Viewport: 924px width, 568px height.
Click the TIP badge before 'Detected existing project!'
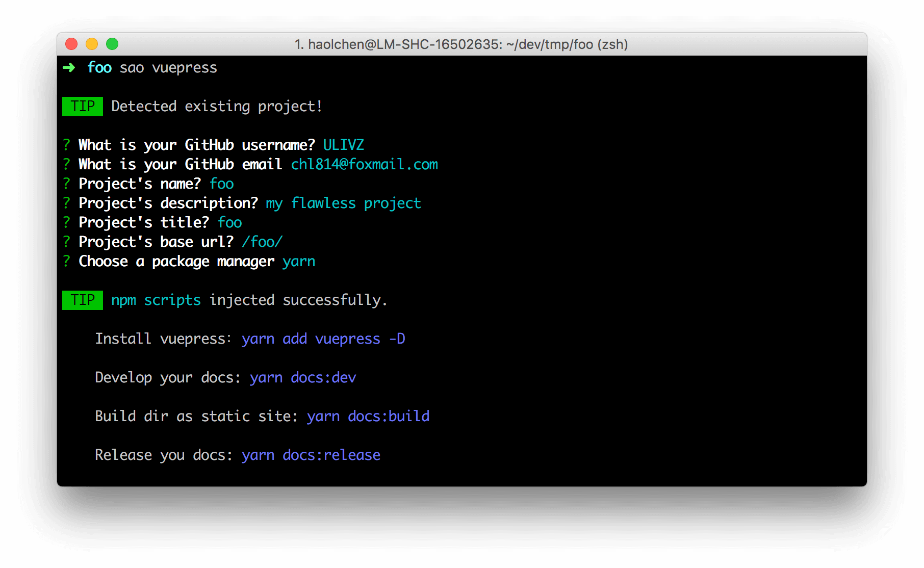coord(83,106)
